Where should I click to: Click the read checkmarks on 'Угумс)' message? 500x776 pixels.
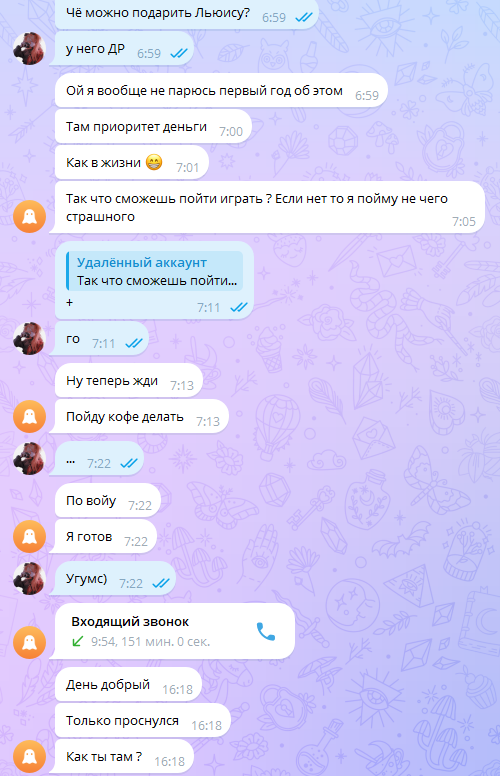(161, 583)
